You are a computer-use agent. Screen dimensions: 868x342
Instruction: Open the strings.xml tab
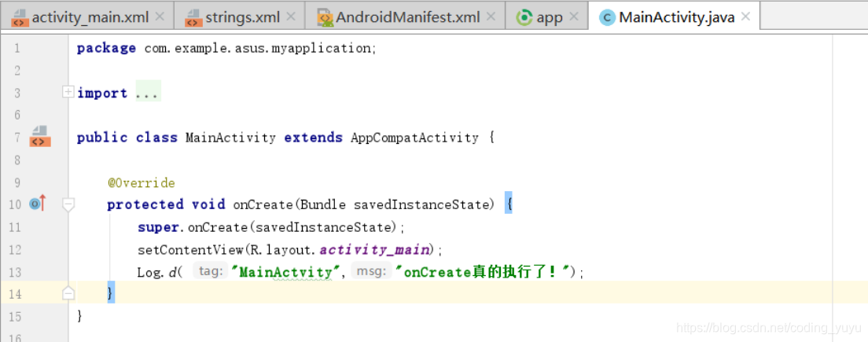tap(239, 17)
